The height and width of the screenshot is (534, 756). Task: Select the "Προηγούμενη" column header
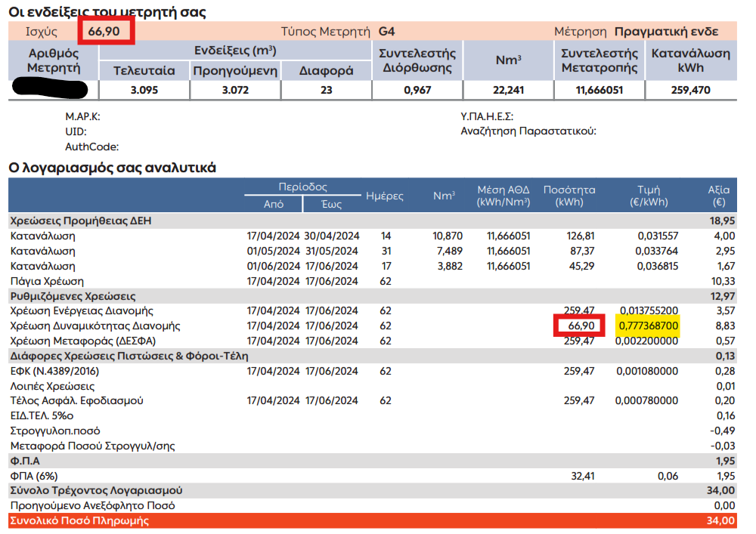coord(235,71)
